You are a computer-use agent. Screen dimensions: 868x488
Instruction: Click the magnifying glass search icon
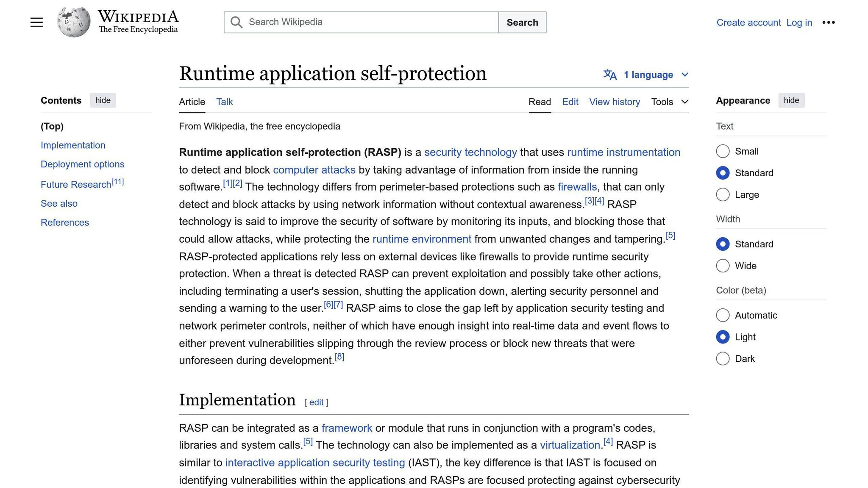[236, 22]
